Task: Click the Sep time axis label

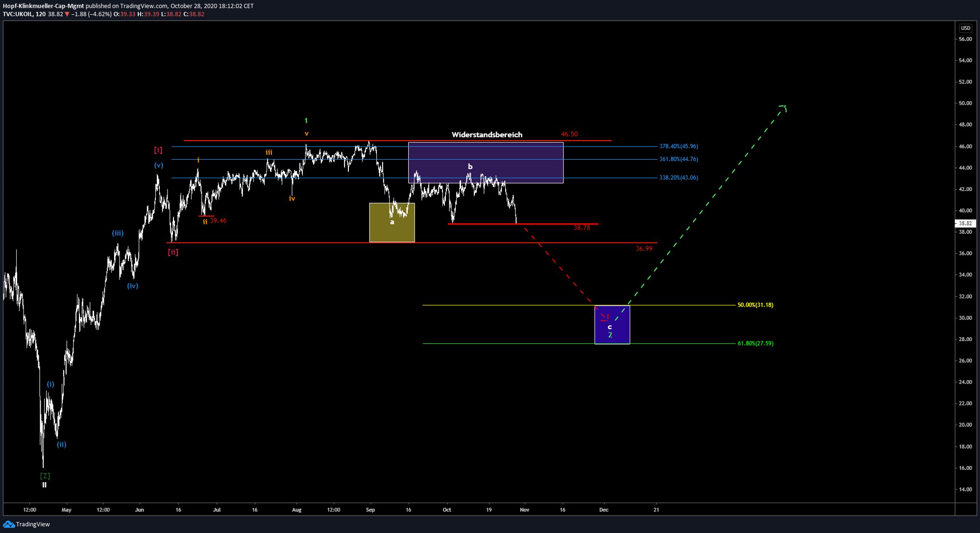Action: (x=370, y=510)
